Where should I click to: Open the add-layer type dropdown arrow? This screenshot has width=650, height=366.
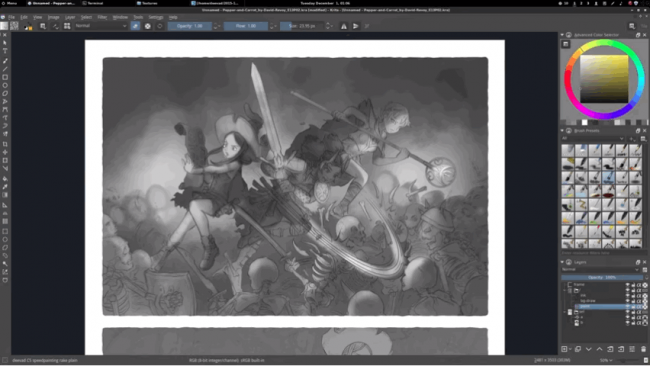pyautogui.click(x=570, y=349)
